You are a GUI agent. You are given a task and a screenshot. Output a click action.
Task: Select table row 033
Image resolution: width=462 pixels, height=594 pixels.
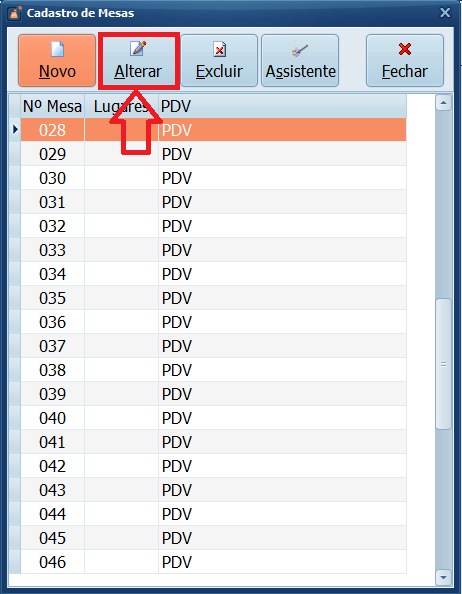[x=213, y=250]
